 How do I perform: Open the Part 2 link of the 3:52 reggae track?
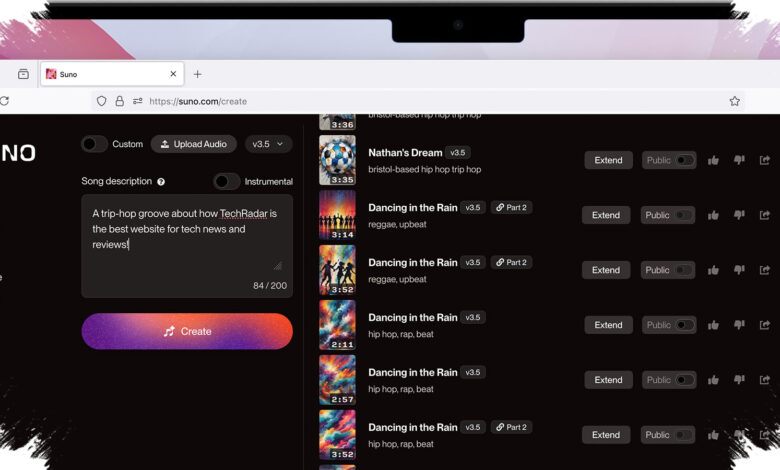pyautogui.click(x=511, y=262)
